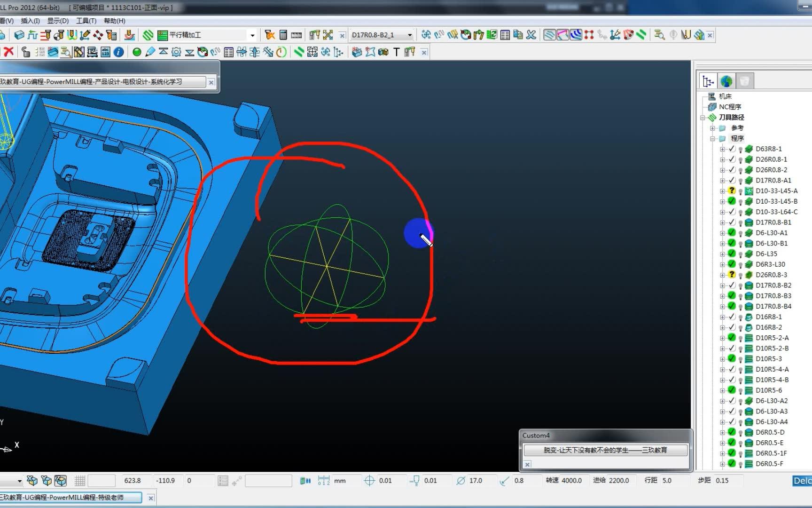Open the ruler measure icon
The image size is (812, 508).
coord(296,35)
